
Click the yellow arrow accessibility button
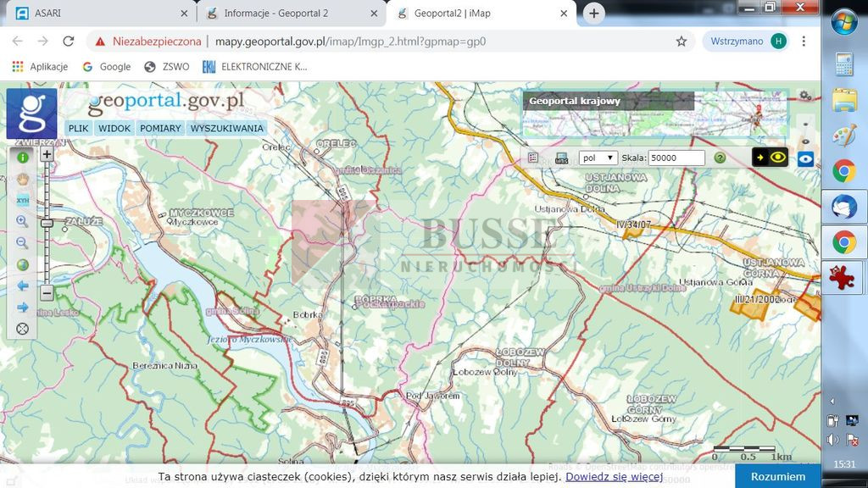pyautogui.click(x=760, y=157)
